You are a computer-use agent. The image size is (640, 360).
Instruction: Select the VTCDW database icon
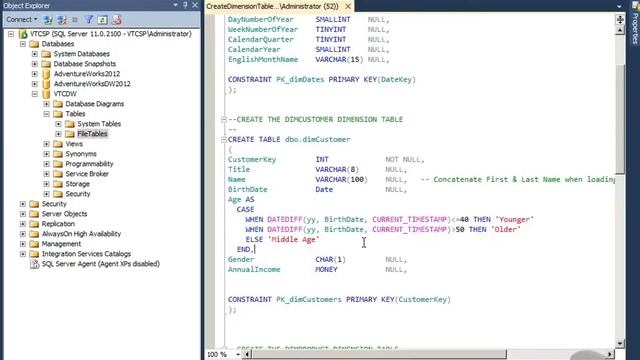pos(46,94)
